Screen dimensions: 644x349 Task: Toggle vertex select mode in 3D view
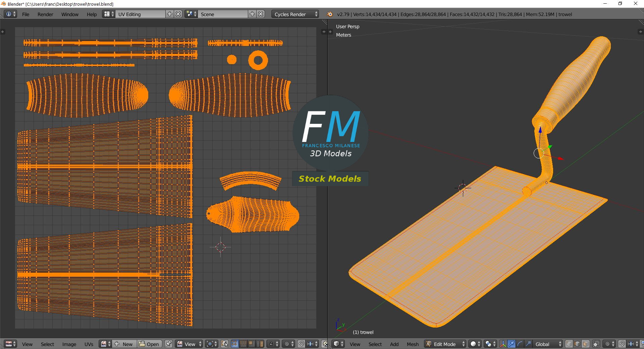pos(569,344)
